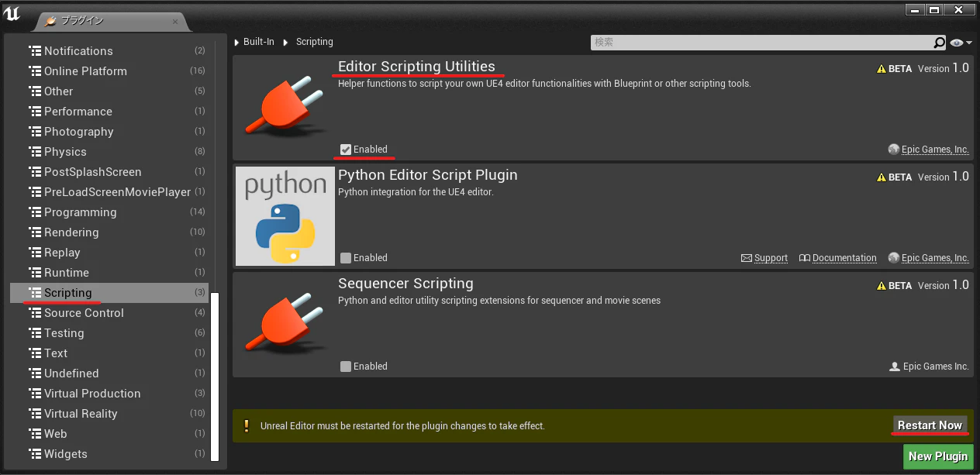This screenshot has width=980, height=475.
Task: Click the Sequencer Scripting title
Action: 405,284
